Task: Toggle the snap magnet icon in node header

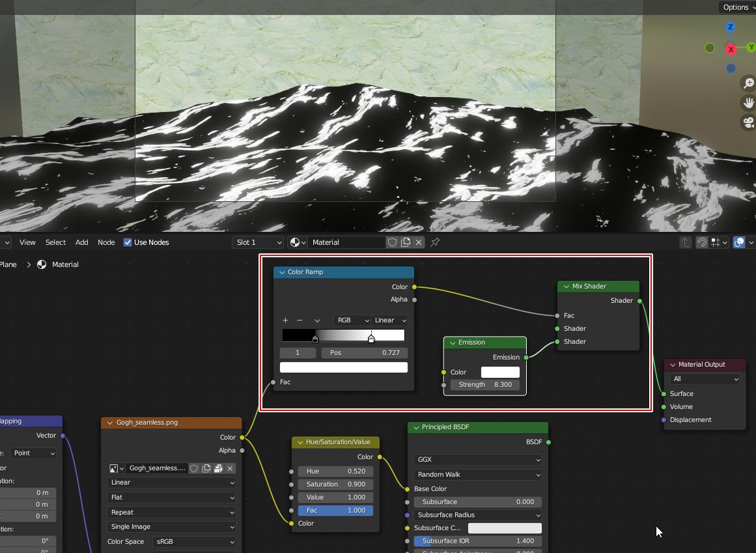Action: point(702,242)
